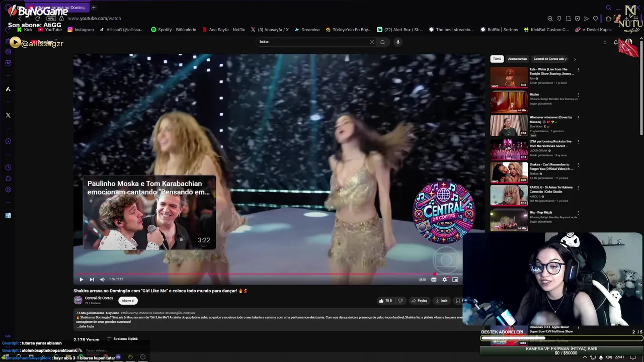Focus the YouTube search field
Image resolution: width=644 pixels, height=362 pixels.
(x=312, y=42)
